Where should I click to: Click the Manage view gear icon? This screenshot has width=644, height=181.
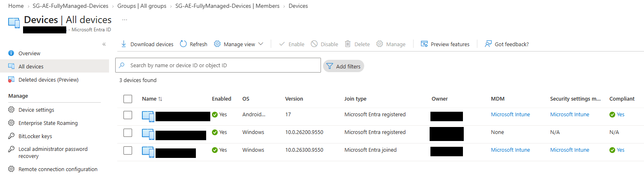pyautogui.click(x=217, y=44)
